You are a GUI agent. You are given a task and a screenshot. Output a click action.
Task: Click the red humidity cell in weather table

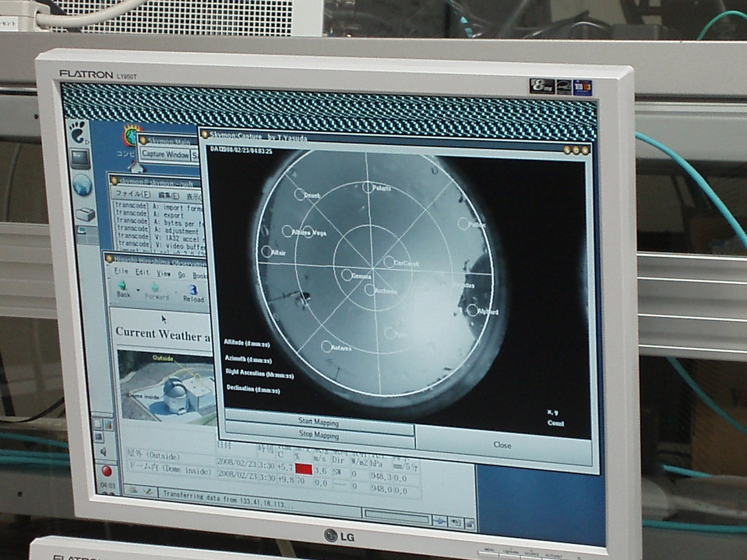pyautogui.click(x=304, y=469)
